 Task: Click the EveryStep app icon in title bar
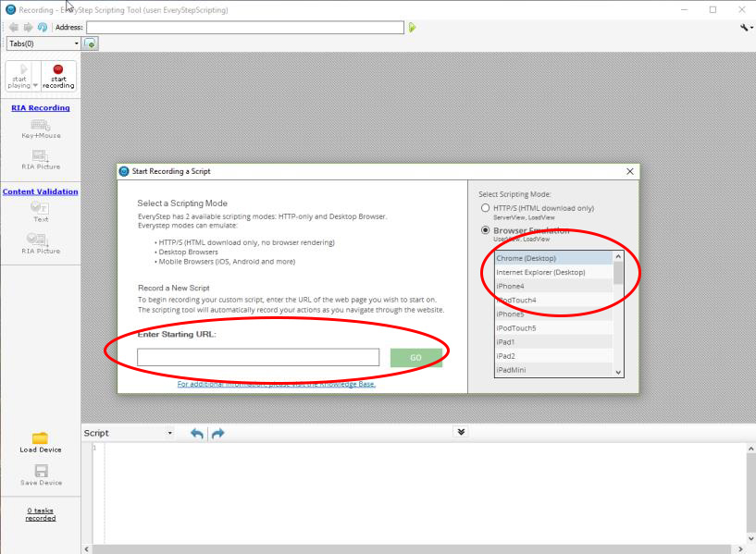[10, 9]
